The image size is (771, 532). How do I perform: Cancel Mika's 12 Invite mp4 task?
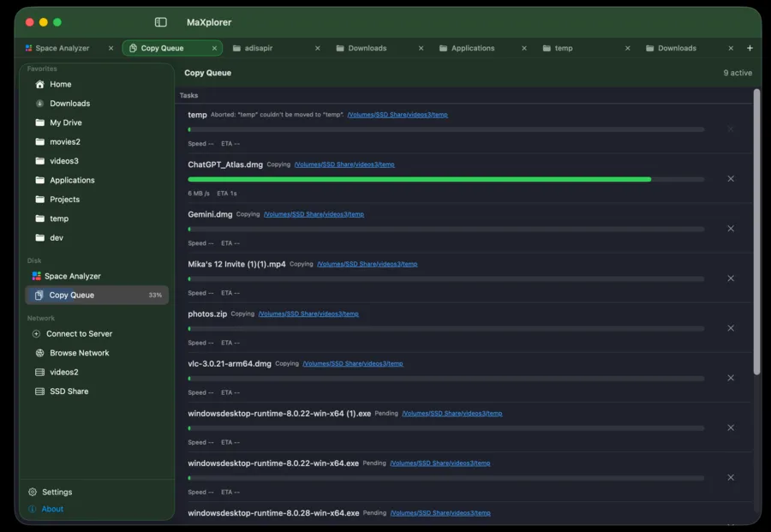pyautogui.click(x=731, y=278)
